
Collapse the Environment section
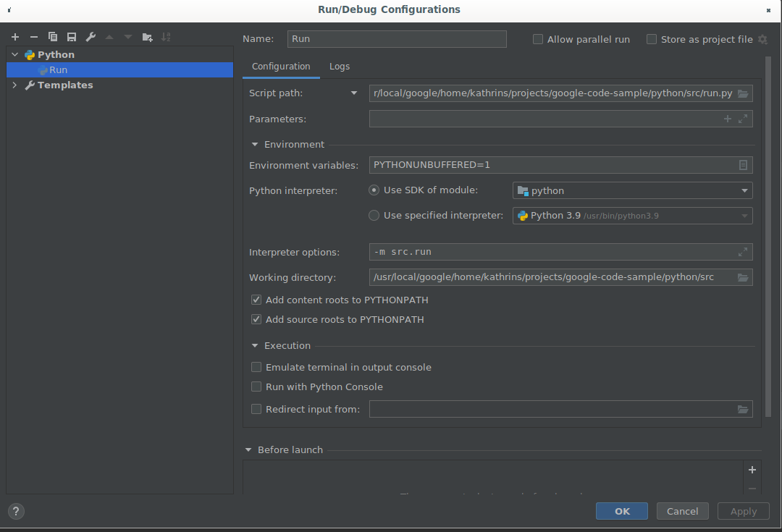coord(255,145)
